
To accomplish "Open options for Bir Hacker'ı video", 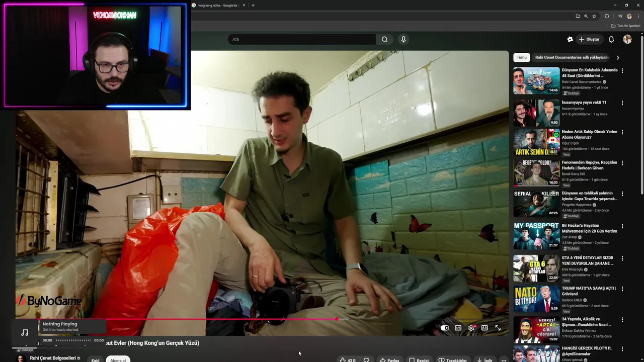I will click(622, 226).
